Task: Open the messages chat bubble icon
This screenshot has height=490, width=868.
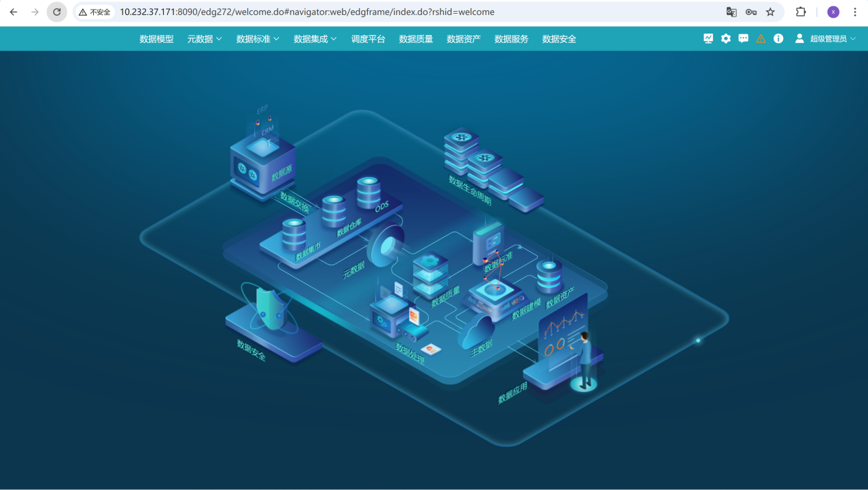Action: click(x=743, y=39)
